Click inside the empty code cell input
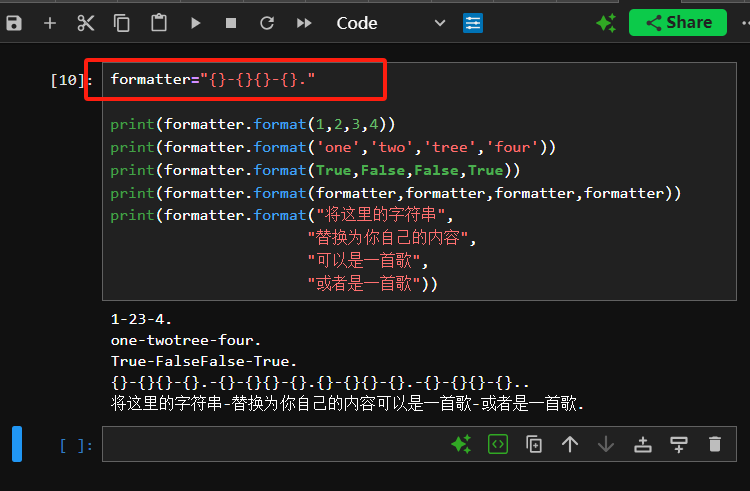The width and height of the screenshot is (750, 491). click(x=270, y=445)
